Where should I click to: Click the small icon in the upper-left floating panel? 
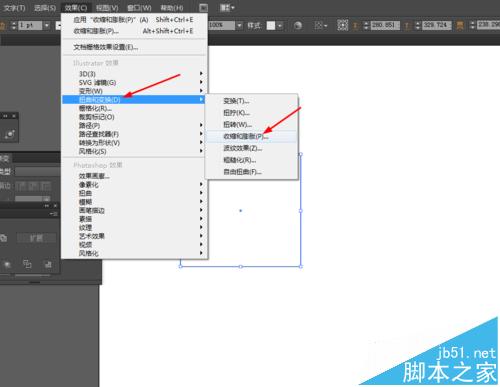click(10, 134)
